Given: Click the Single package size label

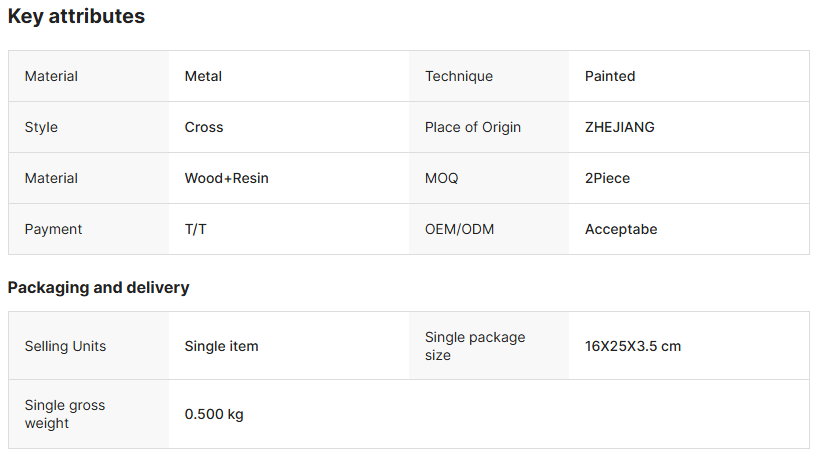Looking at the screenshot, I should click(475, 346).
